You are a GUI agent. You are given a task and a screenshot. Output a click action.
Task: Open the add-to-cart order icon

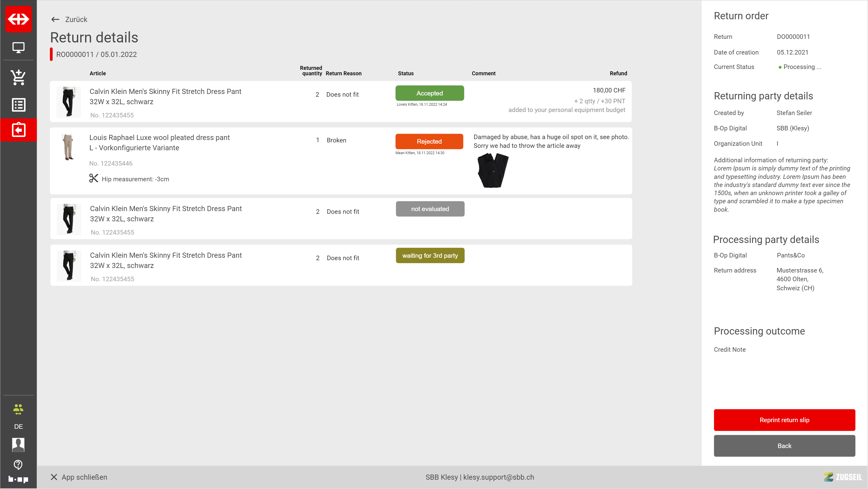point(19,77)
